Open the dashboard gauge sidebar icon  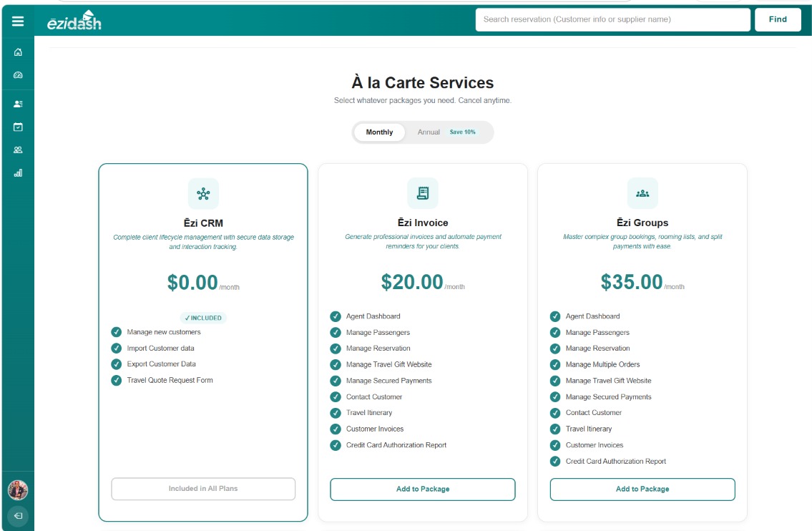point(18,75)
